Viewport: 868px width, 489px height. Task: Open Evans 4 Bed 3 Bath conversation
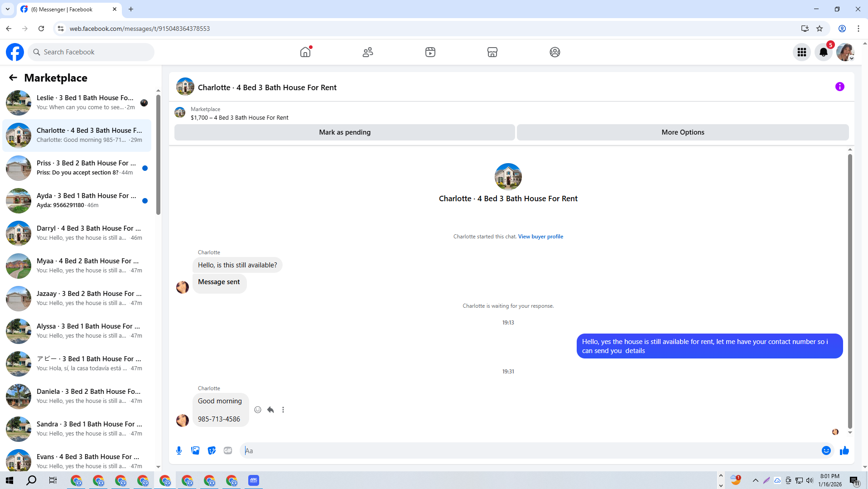coord(77,460)
